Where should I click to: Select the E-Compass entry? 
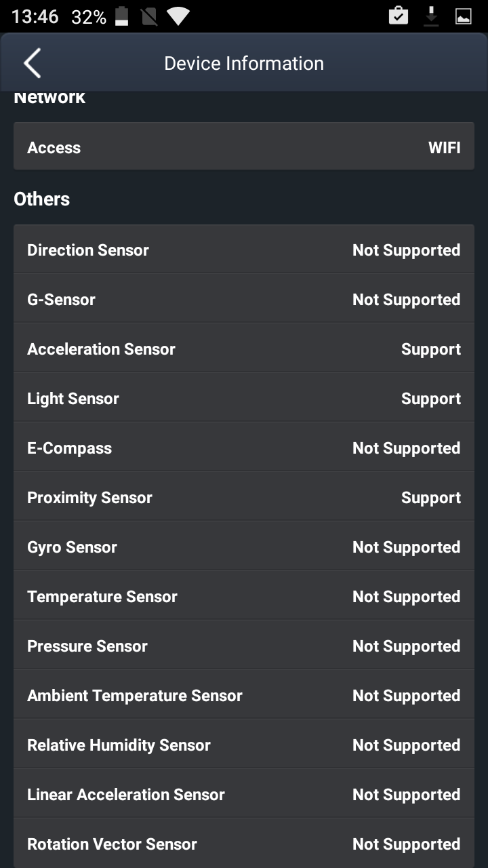(244, 448)
